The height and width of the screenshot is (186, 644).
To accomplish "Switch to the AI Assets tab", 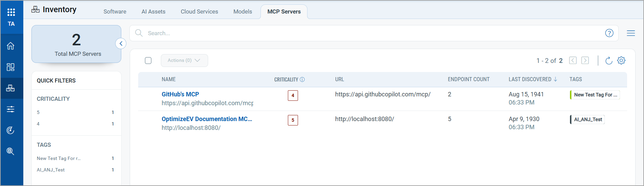I will click(x=153, y=11).
